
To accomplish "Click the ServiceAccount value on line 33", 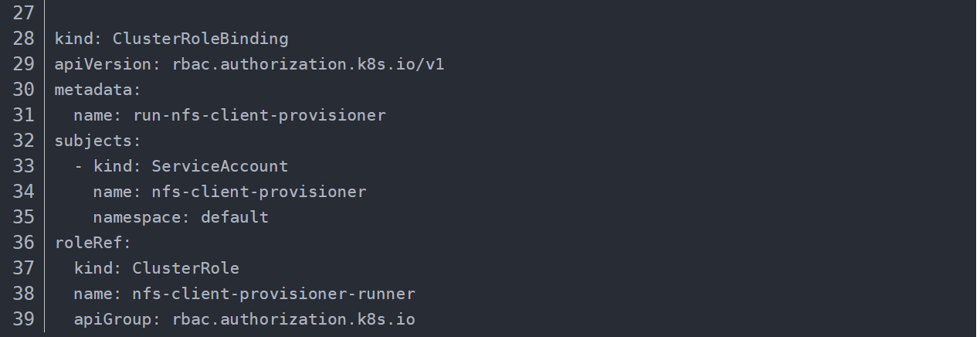I will [x=219, y=166].
